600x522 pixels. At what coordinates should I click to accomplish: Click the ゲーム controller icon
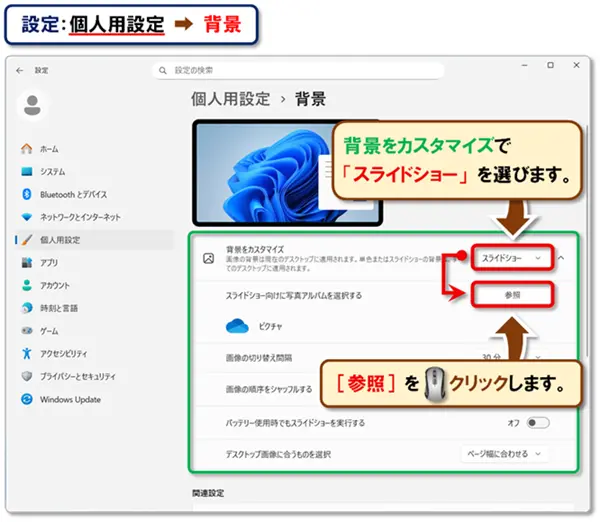tap(26, 331)
